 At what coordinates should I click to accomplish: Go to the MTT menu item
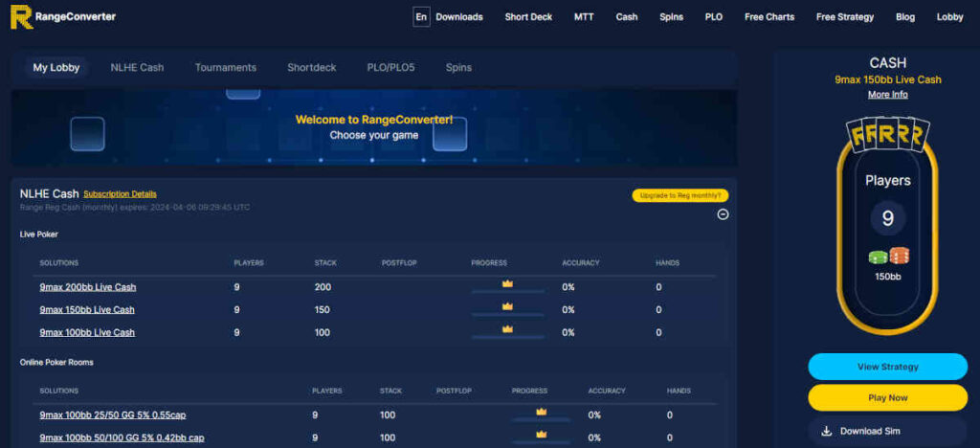point(584,17)
